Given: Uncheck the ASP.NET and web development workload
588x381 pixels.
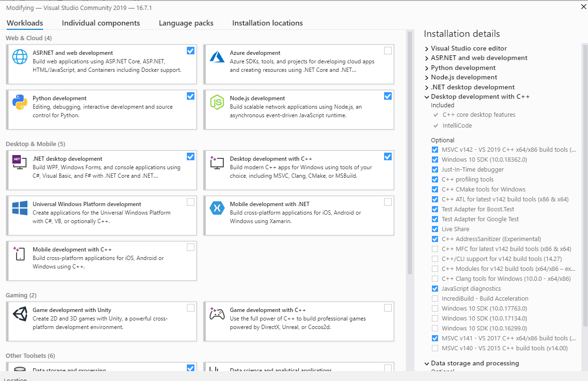Looking at the screenshot, I should (191, 51).
